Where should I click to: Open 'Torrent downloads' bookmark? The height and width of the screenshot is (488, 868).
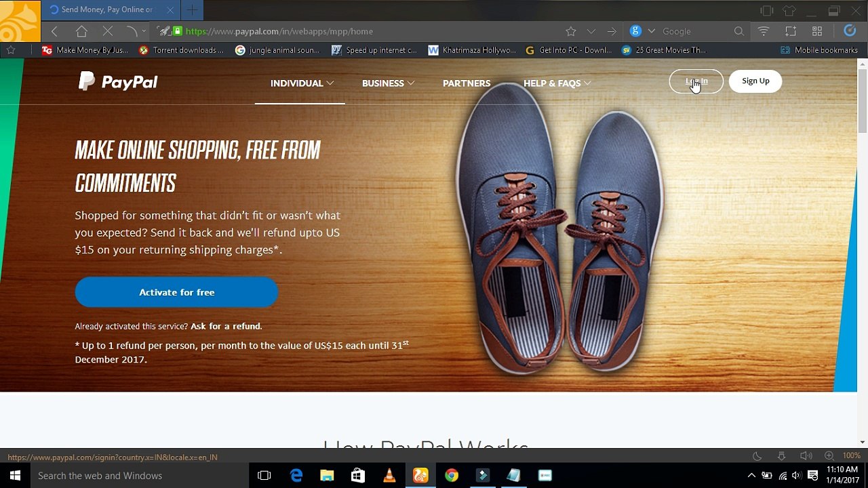point(181,49)
